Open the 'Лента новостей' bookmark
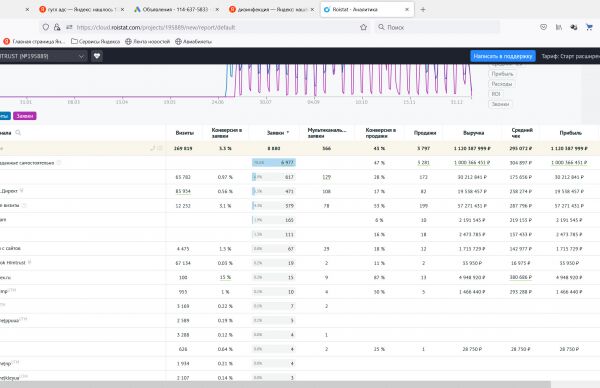Image resolution: width=600 pixels, height=388 pixels. point(148,41)
